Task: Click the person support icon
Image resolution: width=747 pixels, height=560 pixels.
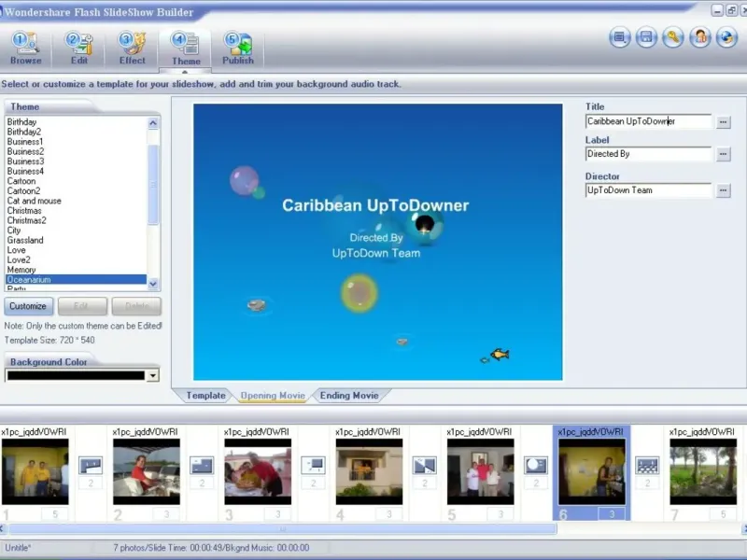Action: 699,37
